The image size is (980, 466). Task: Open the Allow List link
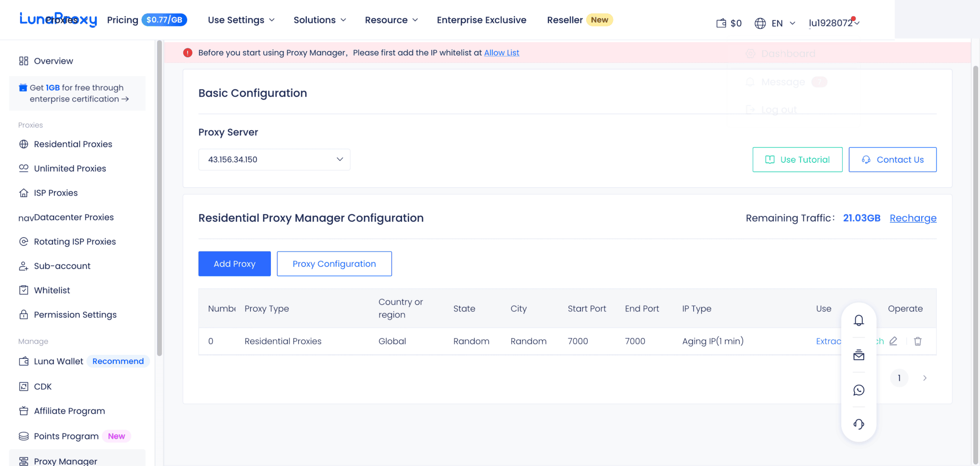[501, 53]
